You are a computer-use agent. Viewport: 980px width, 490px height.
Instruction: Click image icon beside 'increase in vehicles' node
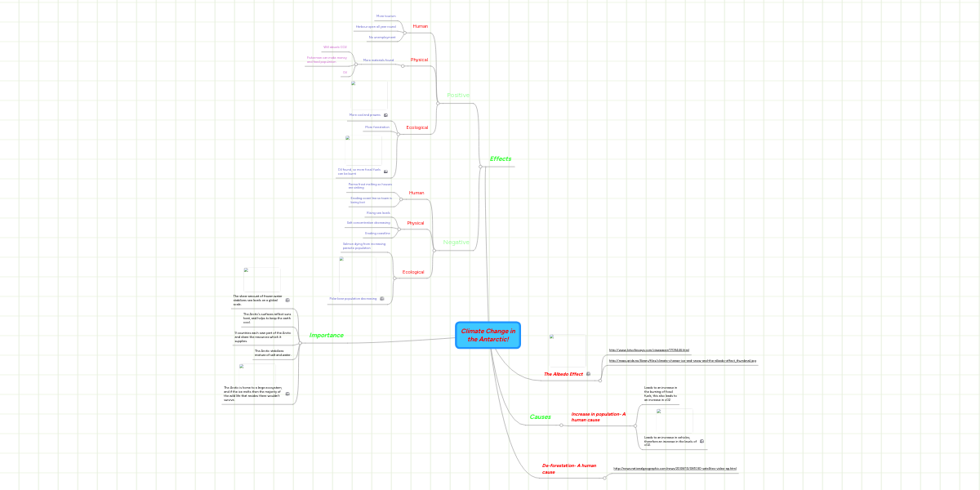coord(702,442)
